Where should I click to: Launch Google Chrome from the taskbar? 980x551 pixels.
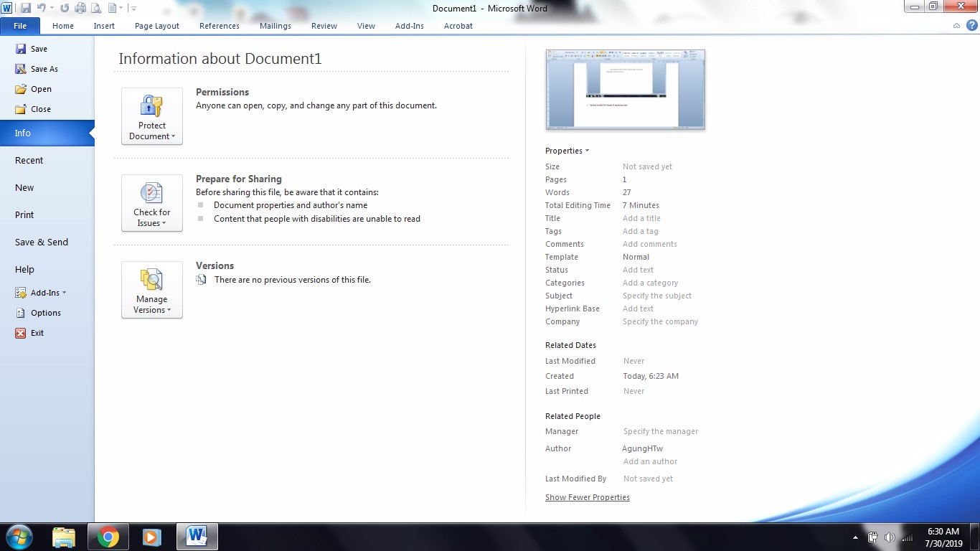pyautogui.click(x=108, y=537)
